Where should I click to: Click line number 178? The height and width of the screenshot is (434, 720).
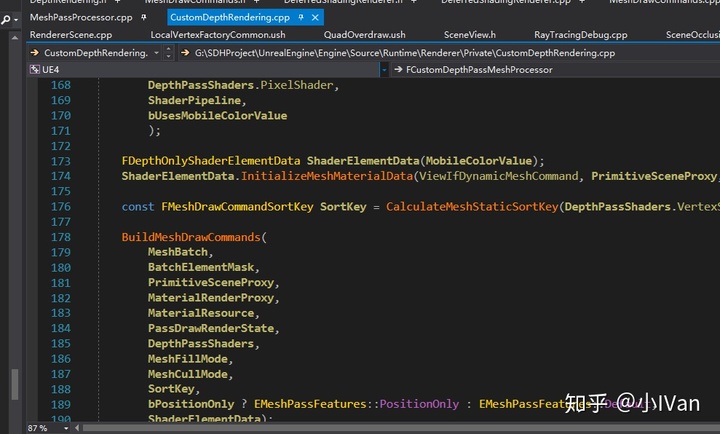(x=61, y=237)
